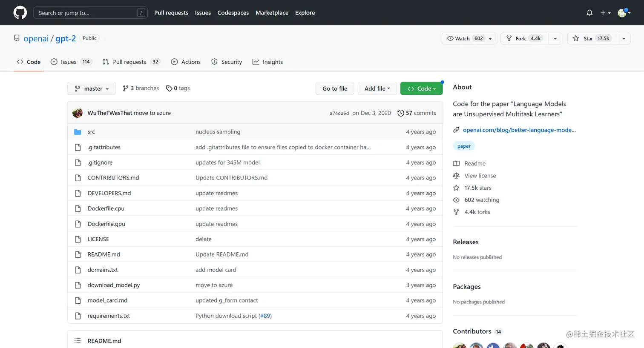Open the Dockerfile.gpu file

pyautogui.click(x=106, y=224)
